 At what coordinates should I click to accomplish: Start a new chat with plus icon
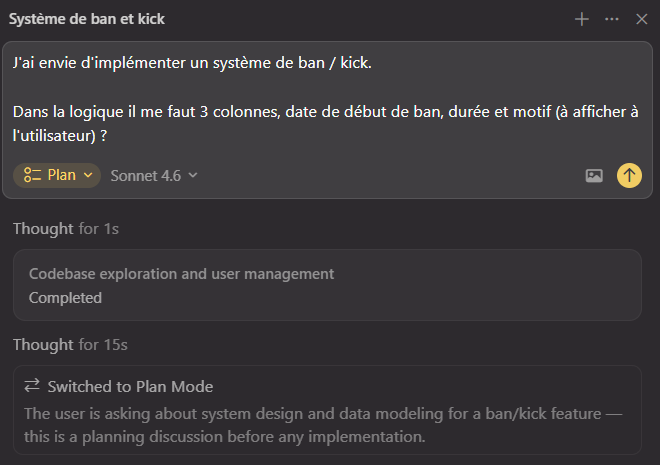[582, 19]
